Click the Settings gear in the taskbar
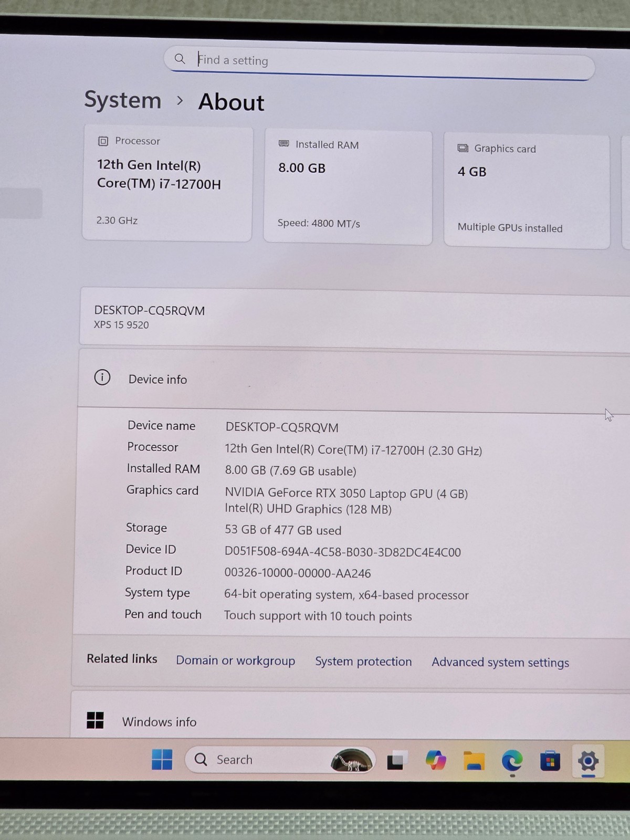The width and height of the screenshot is (630, 840). pyautogui.click(x=588, y=761)
